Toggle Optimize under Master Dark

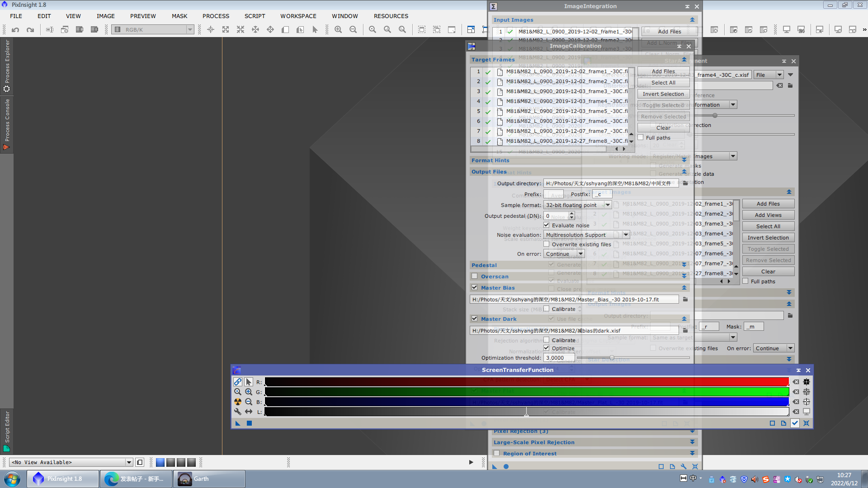pos(547,348)
